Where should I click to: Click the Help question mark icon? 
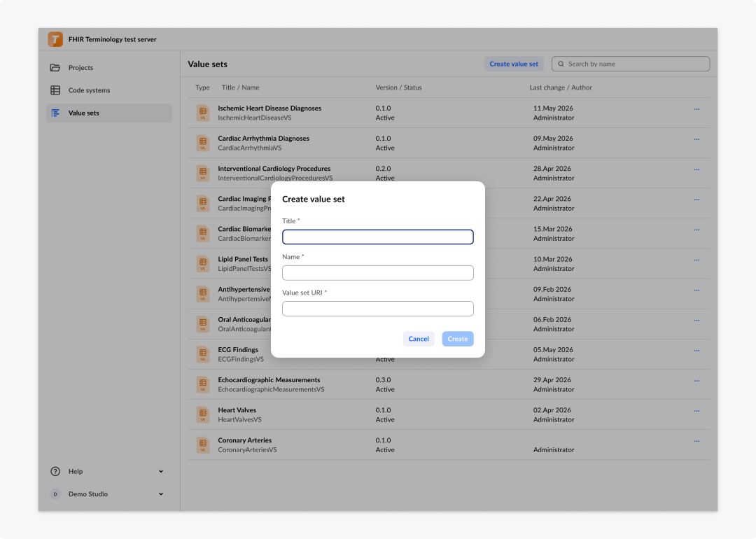coord(55,472)
